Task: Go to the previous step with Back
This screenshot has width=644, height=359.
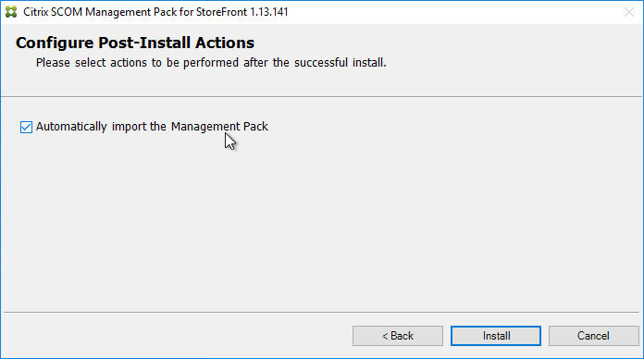Action: 398,336
